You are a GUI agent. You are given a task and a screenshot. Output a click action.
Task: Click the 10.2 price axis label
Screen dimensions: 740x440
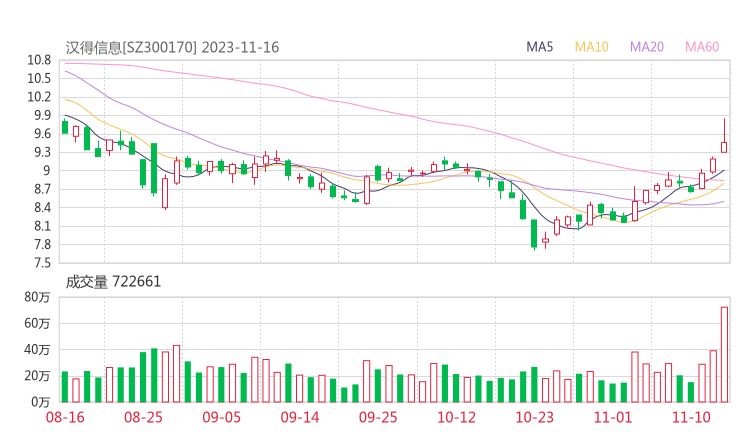click(x=39, y=97)
